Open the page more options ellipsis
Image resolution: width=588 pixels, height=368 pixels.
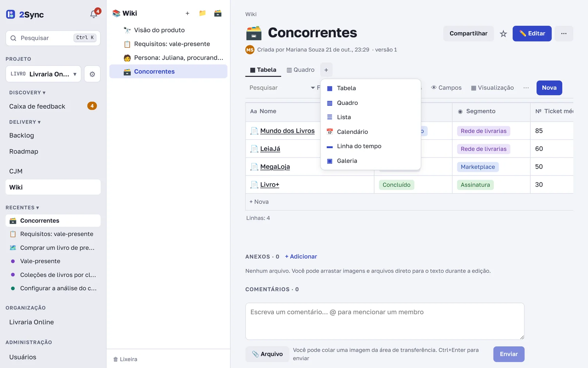pyautogui.click(x=564, y=33)
